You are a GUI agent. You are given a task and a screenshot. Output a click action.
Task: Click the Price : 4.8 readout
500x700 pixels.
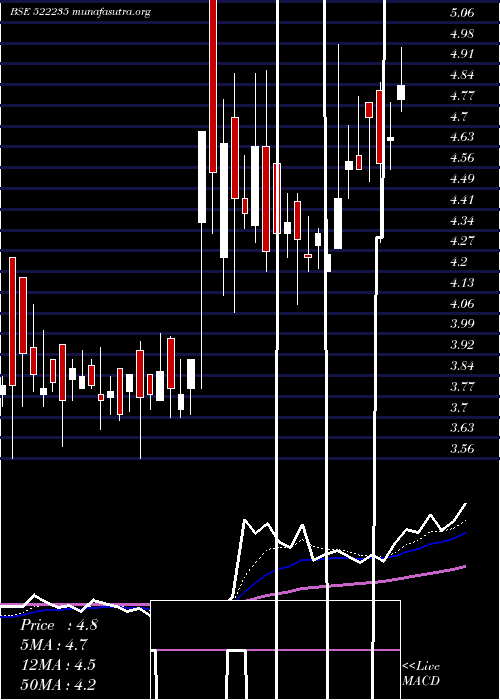[58, 625]
